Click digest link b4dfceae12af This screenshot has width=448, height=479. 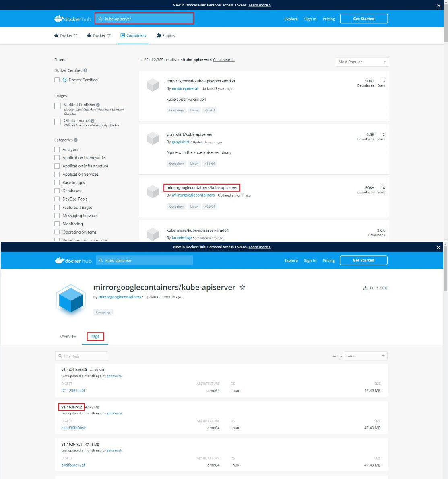coord(73,465)
